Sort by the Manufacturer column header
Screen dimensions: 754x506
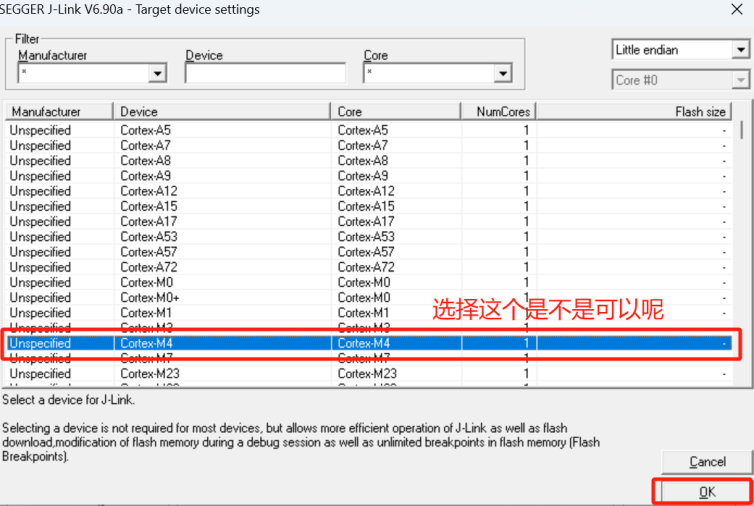pos(59,112)
